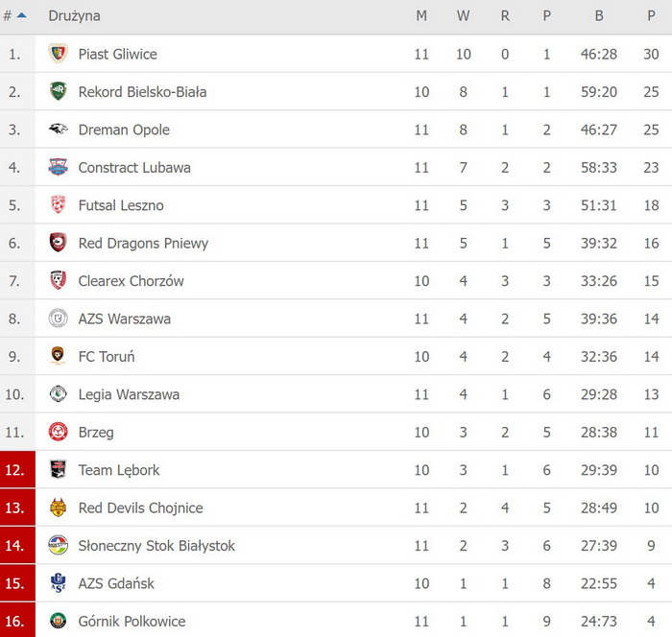Image resolution: width=672 pixels, height=637 pixels.
Task: Click the Red Dragons Pniewy crest
Action: coord(58,243)
